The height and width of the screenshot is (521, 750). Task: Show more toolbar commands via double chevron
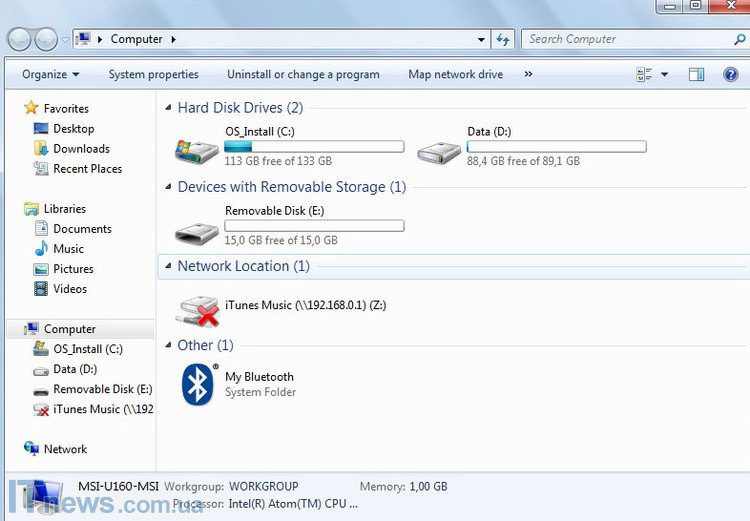point(528,74)
